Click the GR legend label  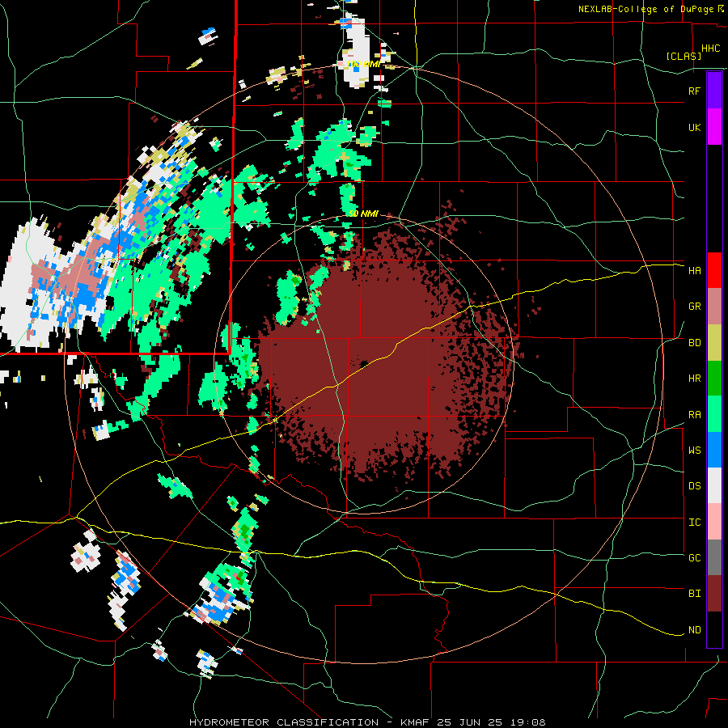tap(695, 307)
